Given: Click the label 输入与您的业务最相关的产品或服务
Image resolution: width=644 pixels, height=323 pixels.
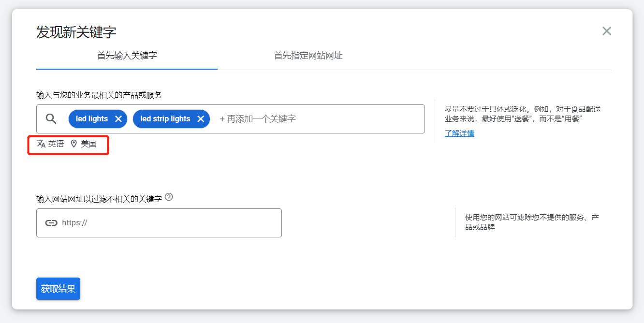Looking at the screenshot, I should coord(99,95).
